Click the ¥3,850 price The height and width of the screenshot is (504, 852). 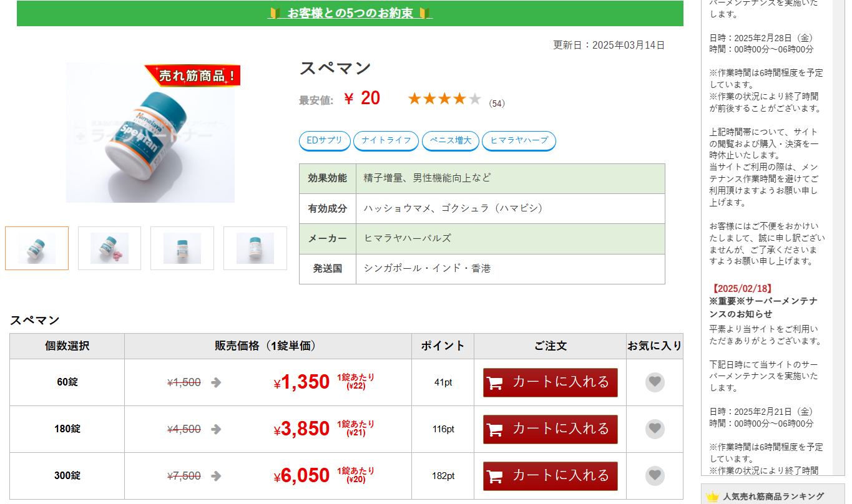(301, 429)
